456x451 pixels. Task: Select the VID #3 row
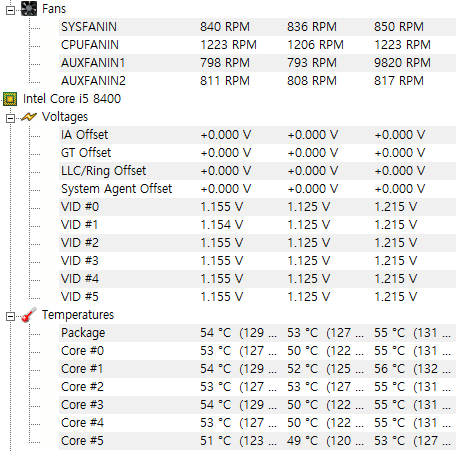(257, 261)
